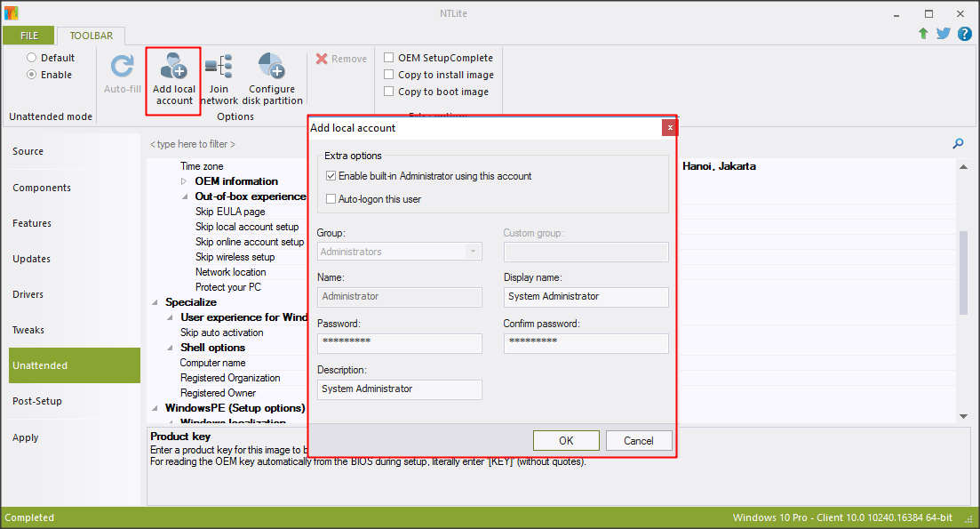Click the green update arrow icon
This screenshot has width=980, height=529.
tap(923, 34)
